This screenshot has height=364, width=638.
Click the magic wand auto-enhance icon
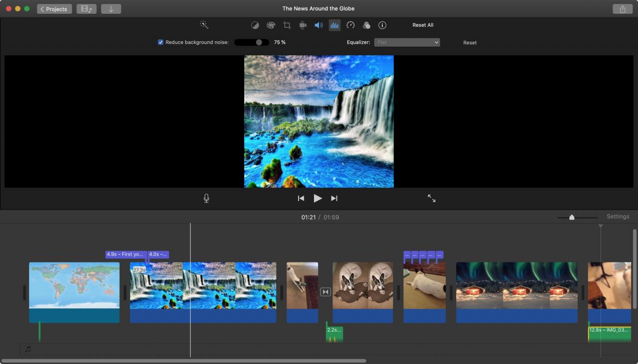pyautogui.click(x=204, y=25)
